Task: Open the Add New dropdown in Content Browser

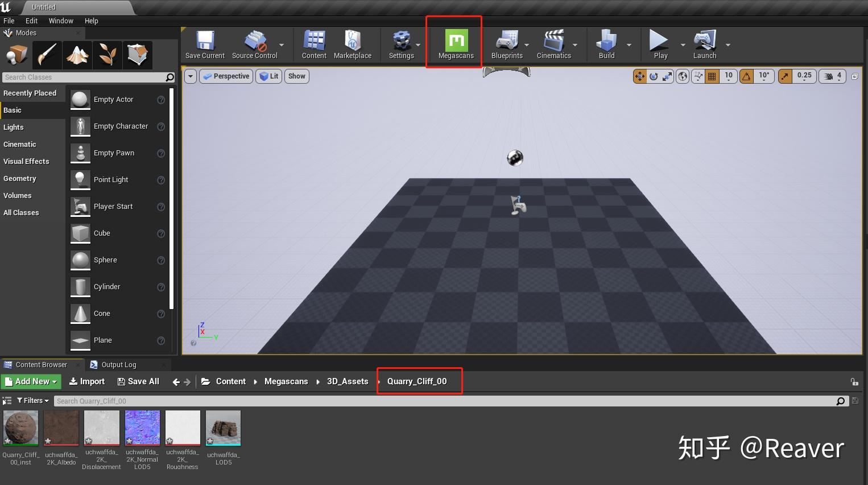Action: point(31,381)
